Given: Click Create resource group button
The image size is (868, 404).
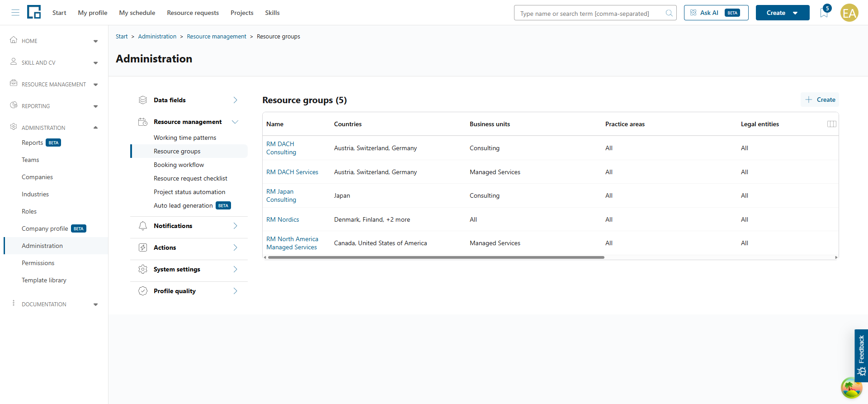Looking at the screenshot, I should 820,100.
